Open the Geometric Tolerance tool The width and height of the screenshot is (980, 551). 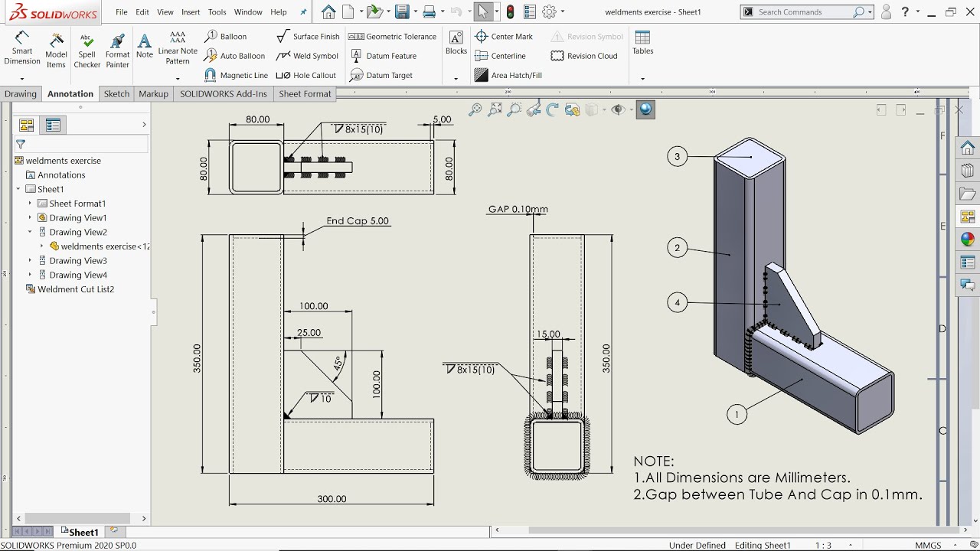(x=393, y=36)
